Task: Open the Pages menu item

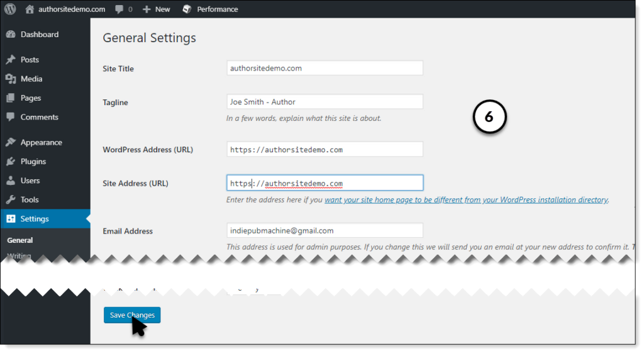Action: [x=31, y=98]
